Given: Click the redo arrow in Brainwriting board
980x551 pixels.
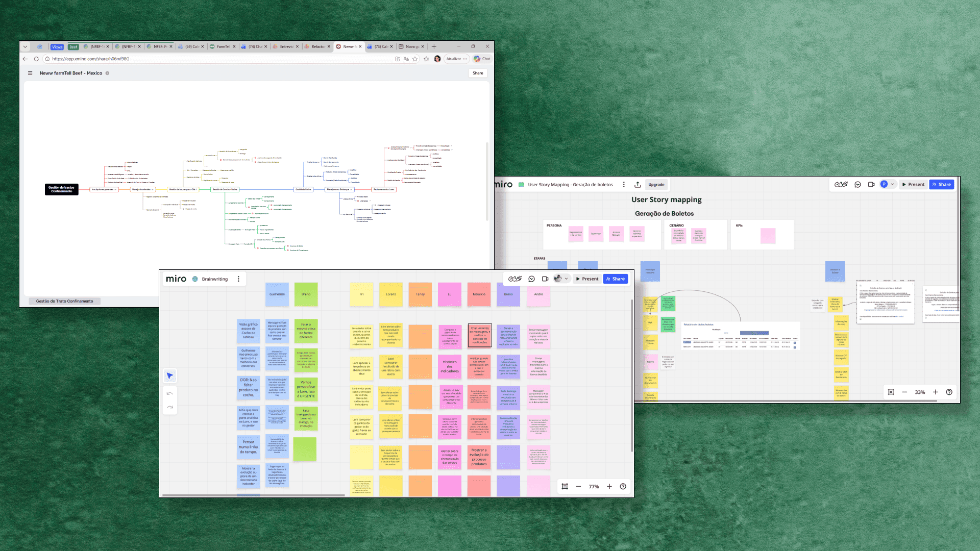Looking at the screenshot, I should (170, 407).
